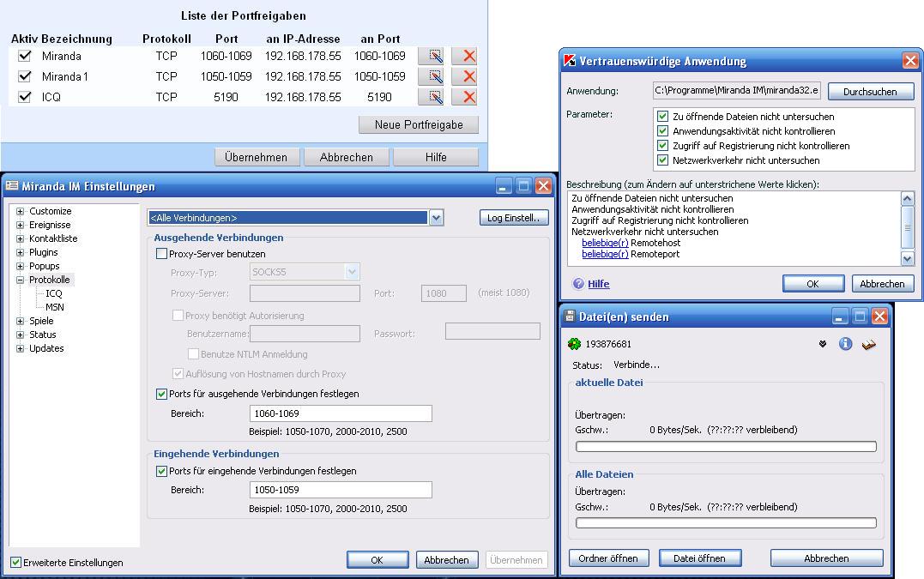Enable 'Proxy-Server benutzen' checkbox
Image resolution: width=924 pixels, height=579 pixels.
pyautogui.click(x=161, y=254)
